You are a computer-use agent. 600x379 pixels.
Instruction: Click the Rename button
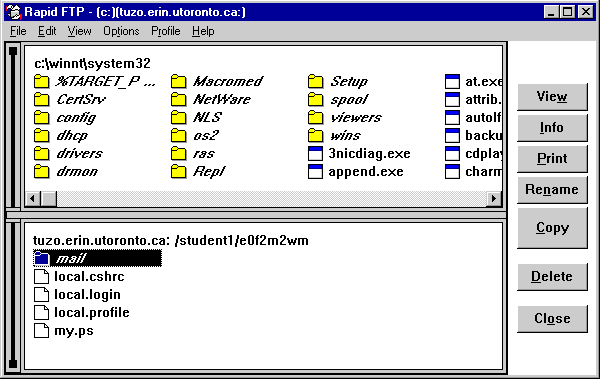tap(552, 190)
